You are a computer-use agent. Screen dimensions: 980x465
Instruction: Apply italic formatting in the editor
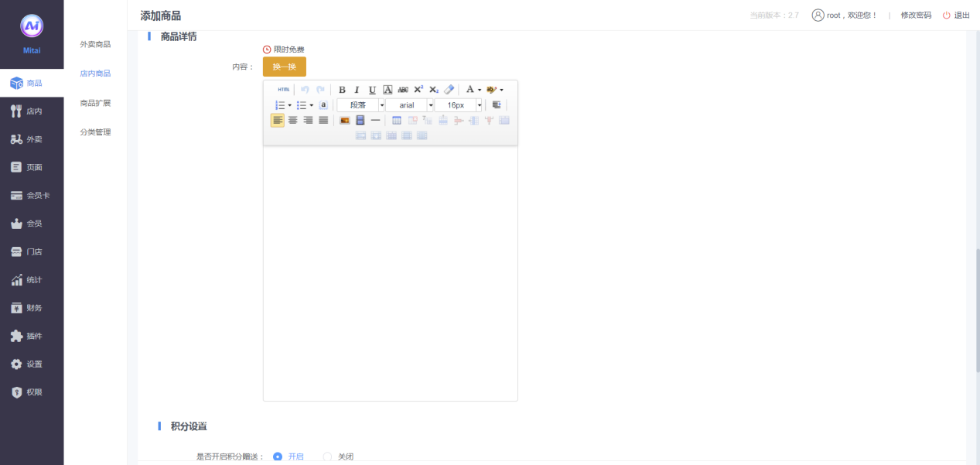tap(357, 90)
